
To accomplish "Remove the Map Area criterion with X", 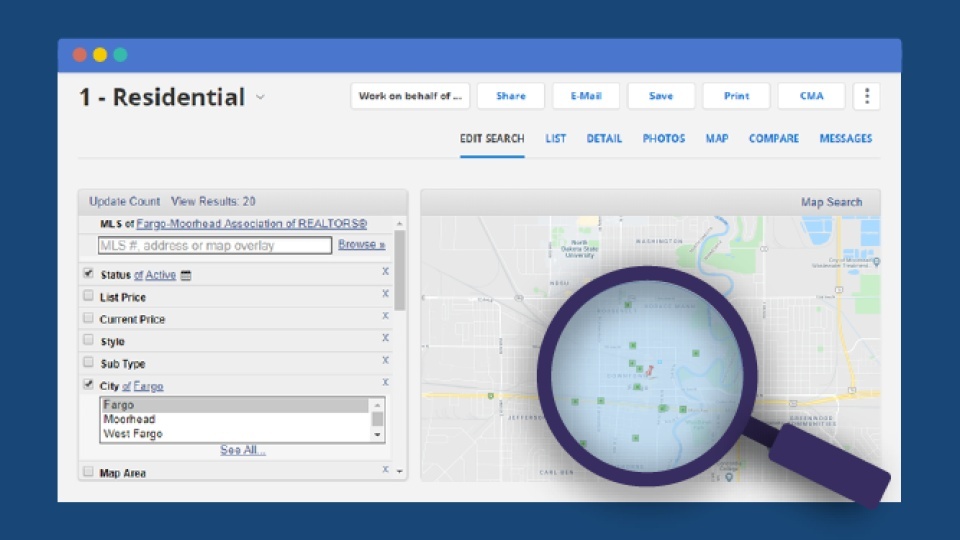I will point(385,470).
